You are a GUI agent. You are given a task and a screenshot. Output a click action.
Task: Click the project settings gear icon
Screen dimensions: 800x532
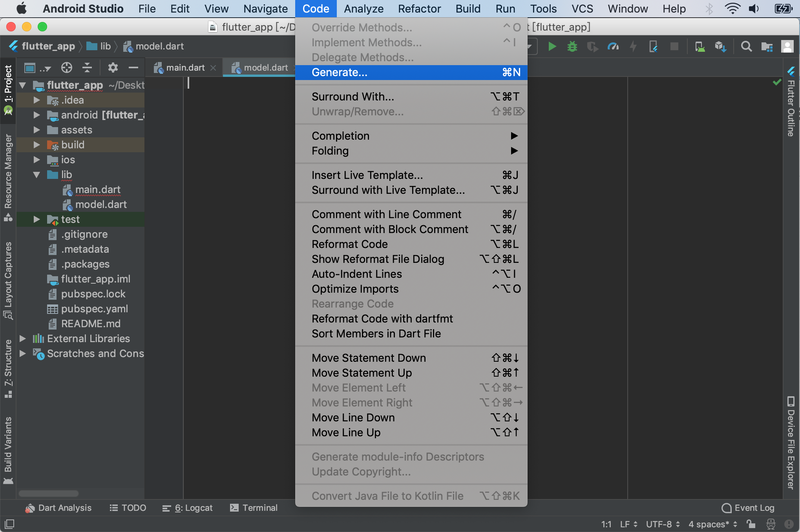click(113, 67)
